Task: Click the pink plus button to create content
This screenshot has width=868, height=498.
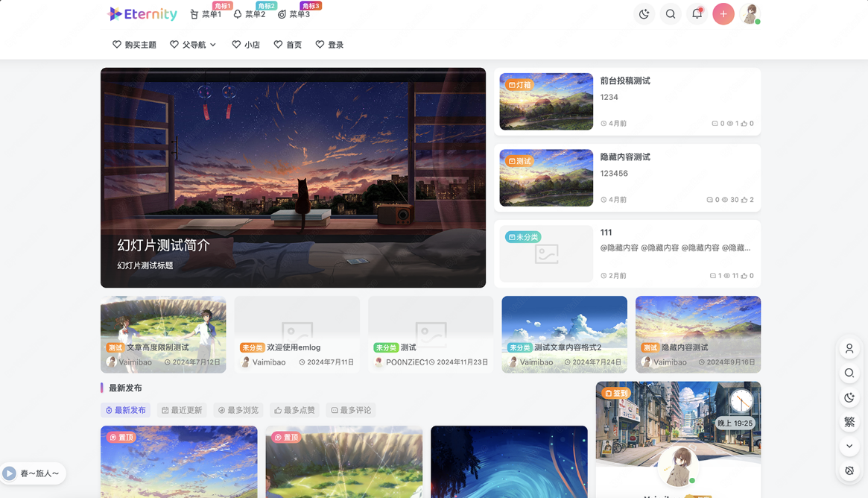Action: click(723, 13)
